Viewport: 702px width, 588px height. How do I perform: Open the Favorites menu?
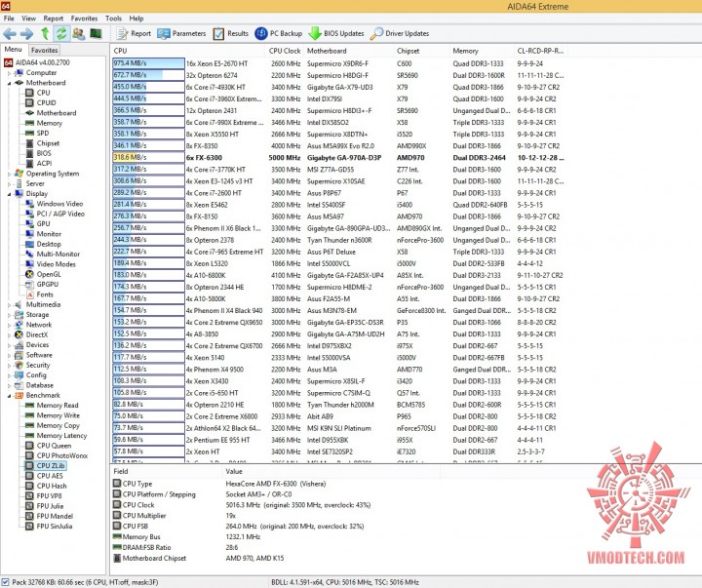coord(84,19)
